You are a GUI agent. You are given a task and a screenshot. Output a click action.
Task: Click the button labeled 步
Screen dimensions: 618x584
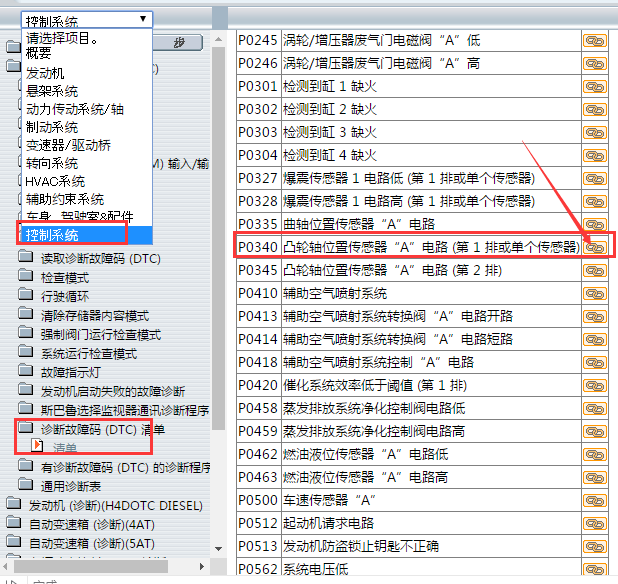click(x=178, y=42)
